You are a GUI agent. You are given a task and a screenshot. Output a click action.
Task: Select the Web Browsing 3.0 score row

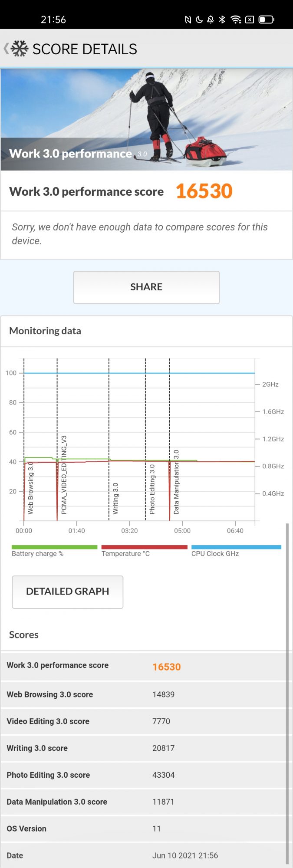(143, 694)
